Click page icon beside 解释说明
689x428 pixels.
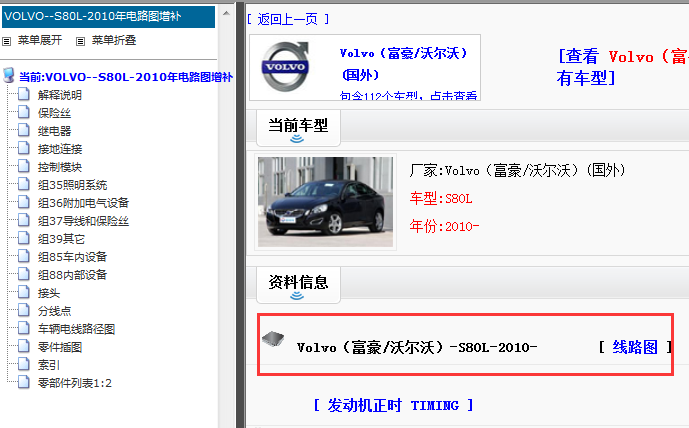24,94
